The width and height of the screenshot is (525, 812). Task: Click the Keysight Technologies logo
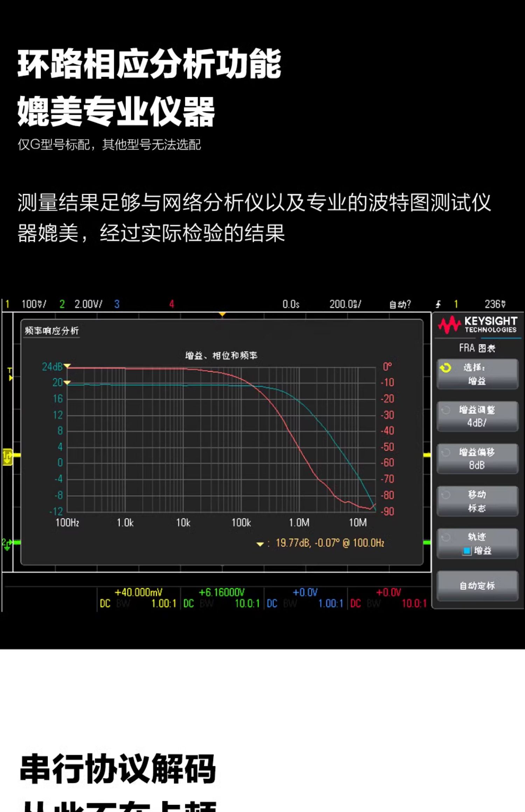tap(478, 325)
